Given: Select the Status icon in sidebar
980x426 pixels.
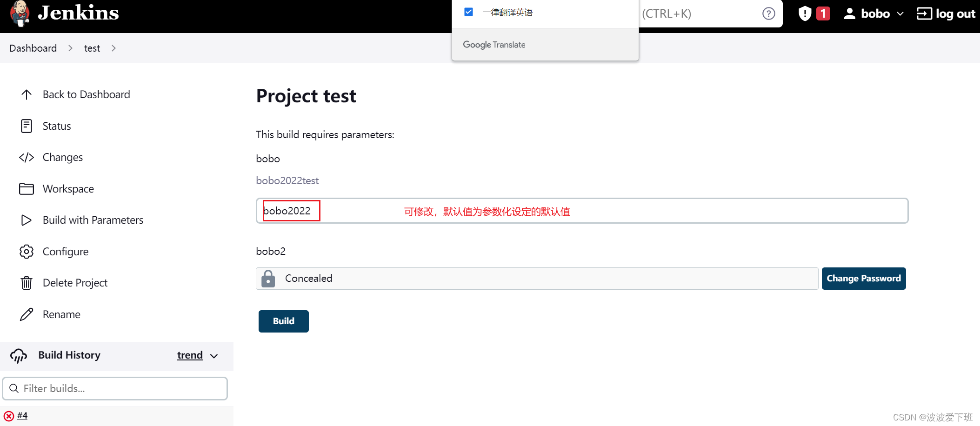Looking at the screenshot, I should click(27, 126).
